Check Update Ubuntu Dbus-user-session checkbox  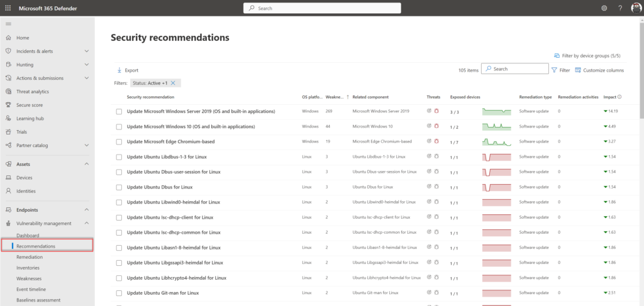click(119, 172)
